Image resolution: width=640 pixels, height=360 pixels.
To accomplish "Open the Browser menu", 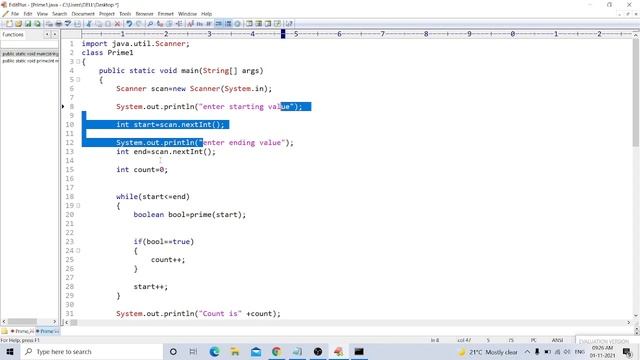I will tap(144, 14).
